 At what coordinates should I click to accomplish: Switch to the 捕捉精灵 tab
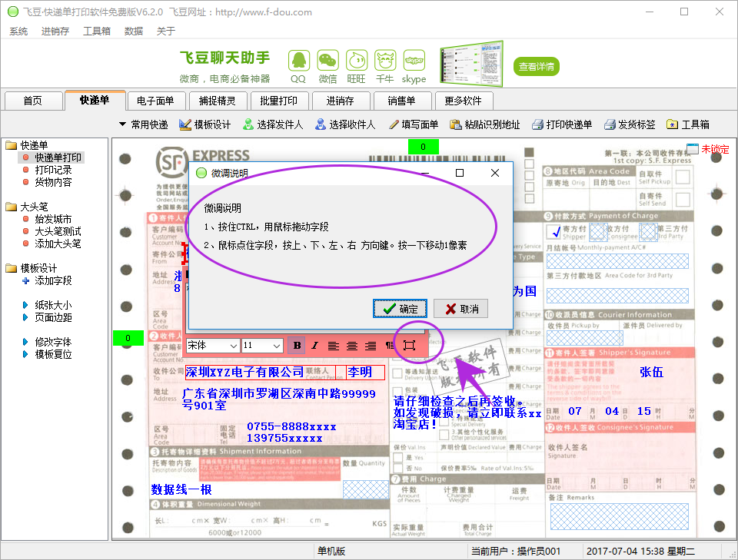coord(217,101)
